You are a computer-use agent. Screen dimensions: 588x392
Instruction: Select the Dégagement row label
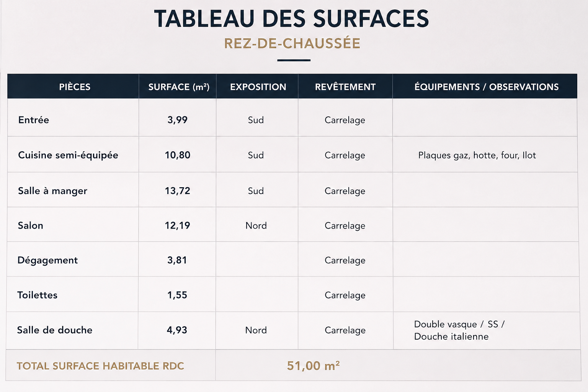click(x=47, y=260)
